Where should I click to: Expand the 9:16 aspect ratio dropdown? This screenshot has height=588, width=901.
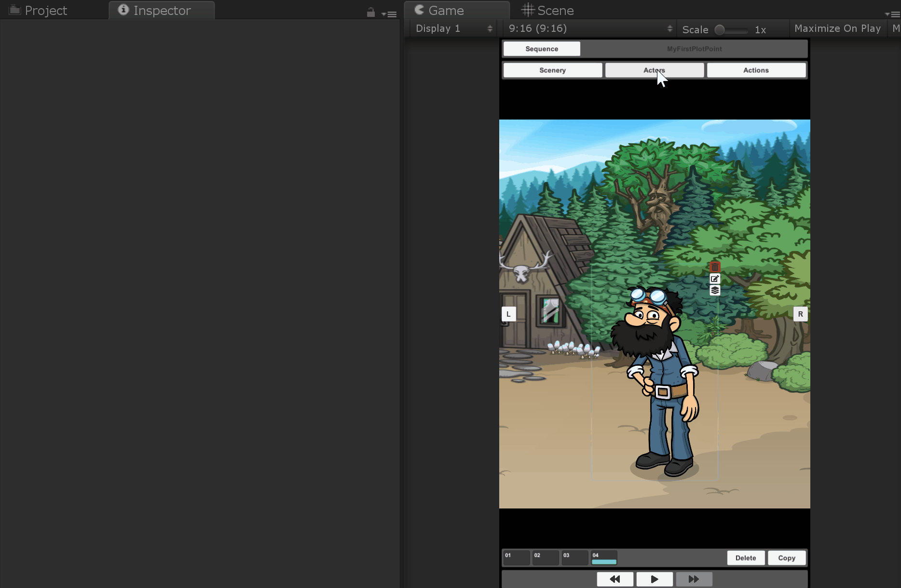[589, 29]
